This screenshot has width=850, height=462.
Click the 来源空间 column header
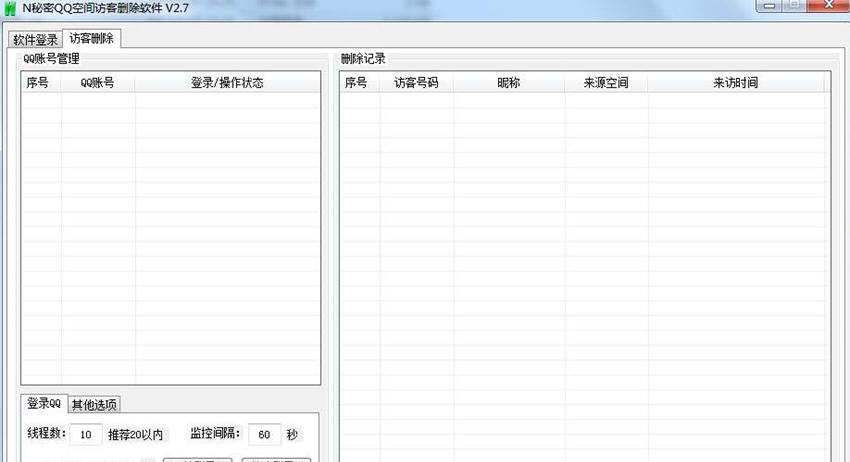coord(606,82)
